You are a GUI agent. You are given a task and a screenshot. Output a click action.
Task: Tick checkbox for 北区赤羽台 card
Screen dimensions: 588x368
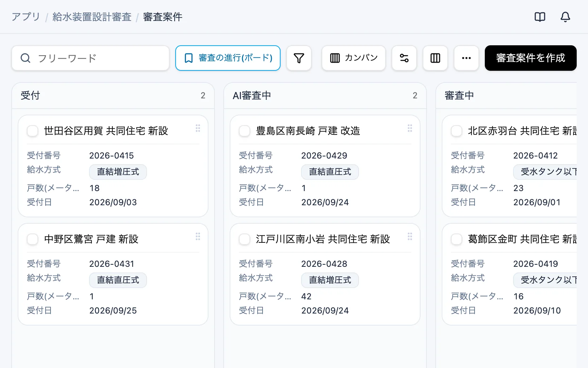tap(457, 131)
